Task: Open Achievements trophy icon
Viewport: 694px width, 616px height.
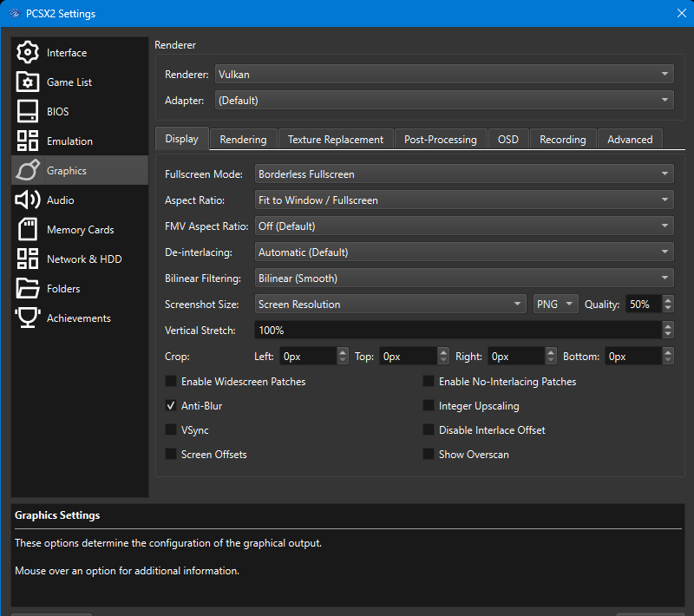Action: click(28, 318)
